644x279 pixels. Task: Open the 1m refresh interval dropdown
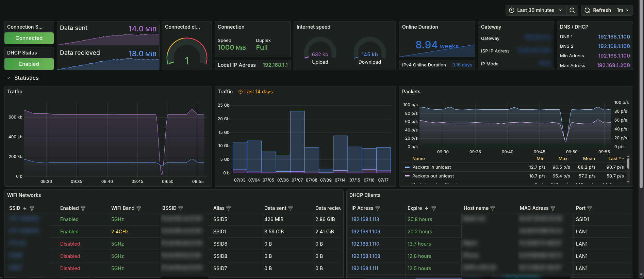point(623,10)
